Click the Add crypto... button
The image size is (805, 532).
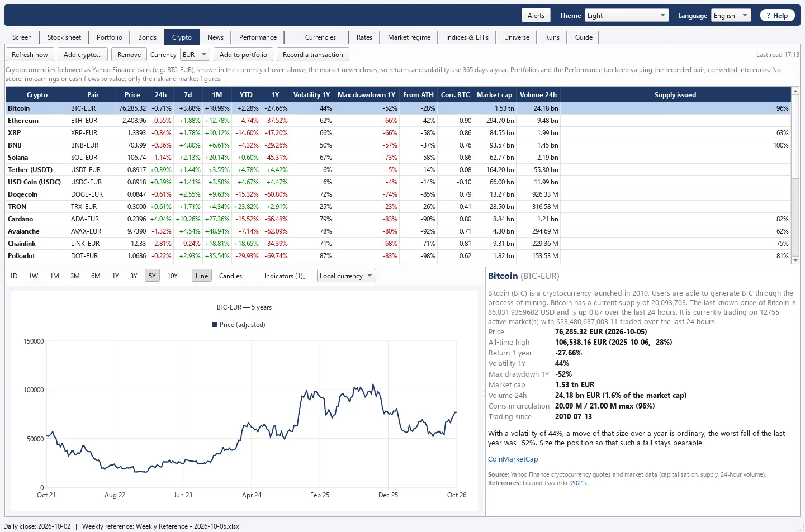tap(83, 54)
